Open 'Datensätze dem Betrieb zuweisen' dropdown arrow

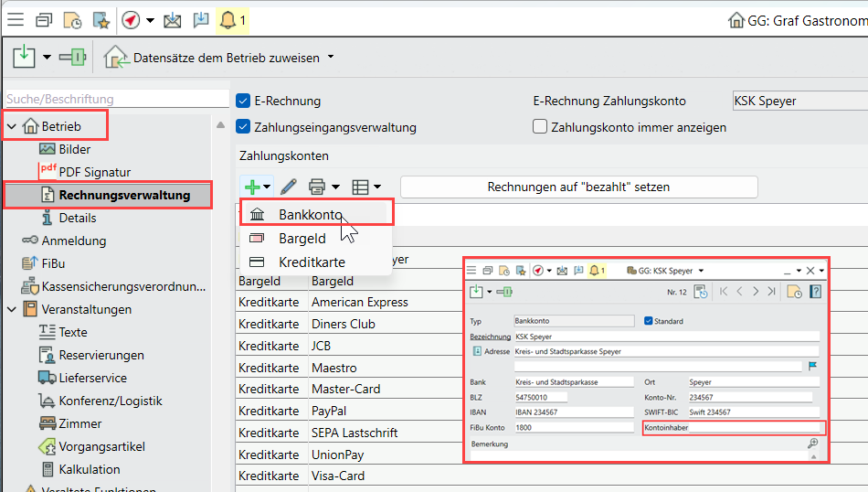(x=331, y=58)
